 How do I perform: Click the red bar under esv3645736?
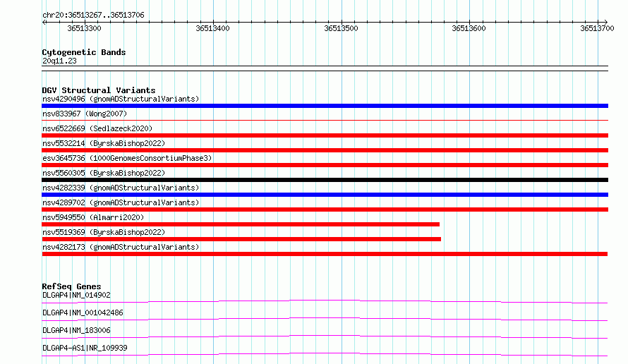pos(325,165)
